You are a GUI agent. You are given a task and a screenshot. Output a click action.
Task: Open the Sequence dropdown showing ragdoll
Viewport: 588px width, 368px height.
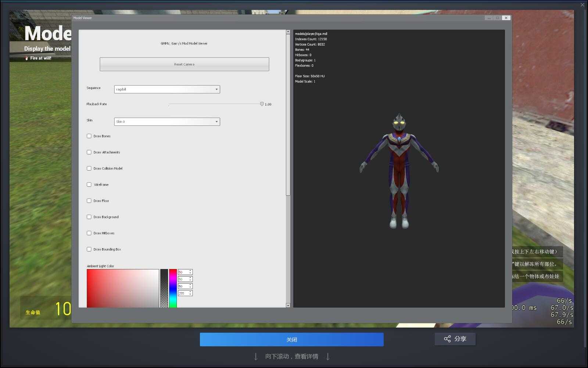tap(167, 89)
